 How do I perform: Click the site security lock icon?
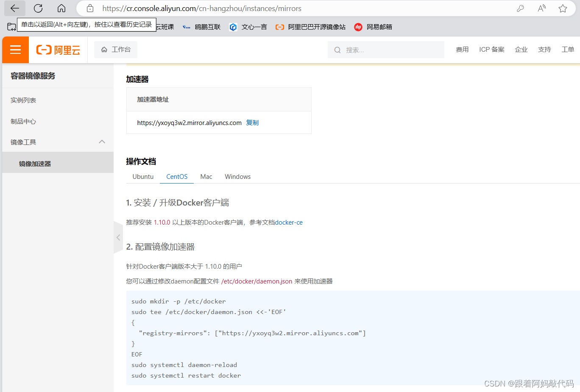pyautogui.click(x=90, y=8)
